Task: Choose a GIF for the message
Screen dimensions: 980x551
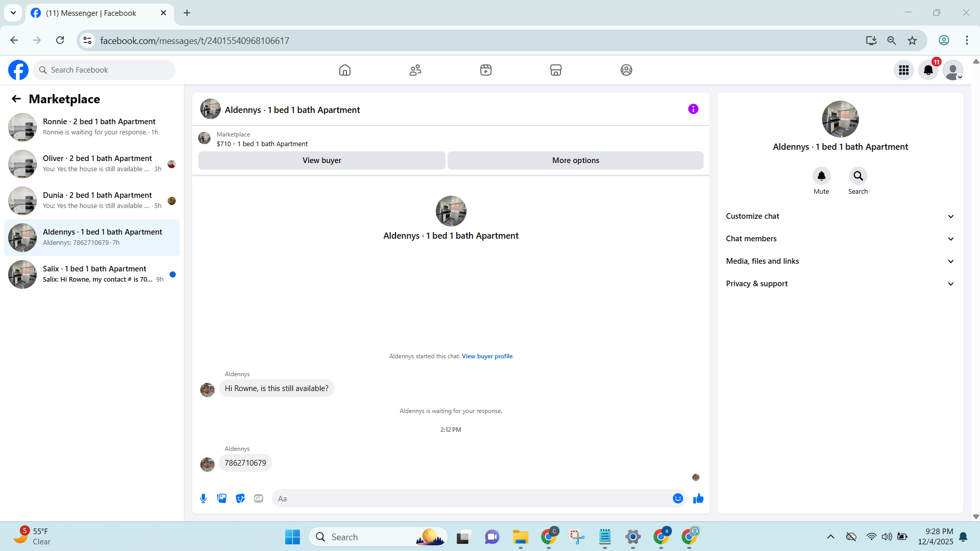Action: [x=259, y=498]
